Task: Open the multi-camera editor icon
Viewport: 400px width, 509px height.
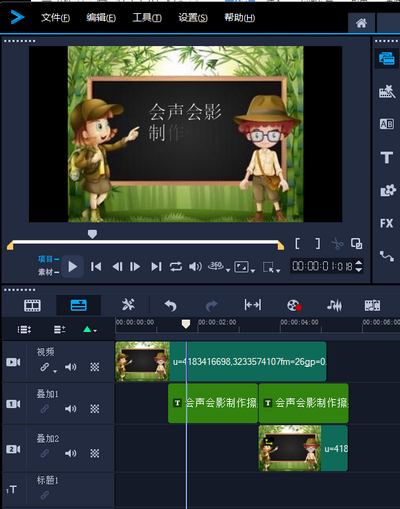Action: [x=372, y=305]
